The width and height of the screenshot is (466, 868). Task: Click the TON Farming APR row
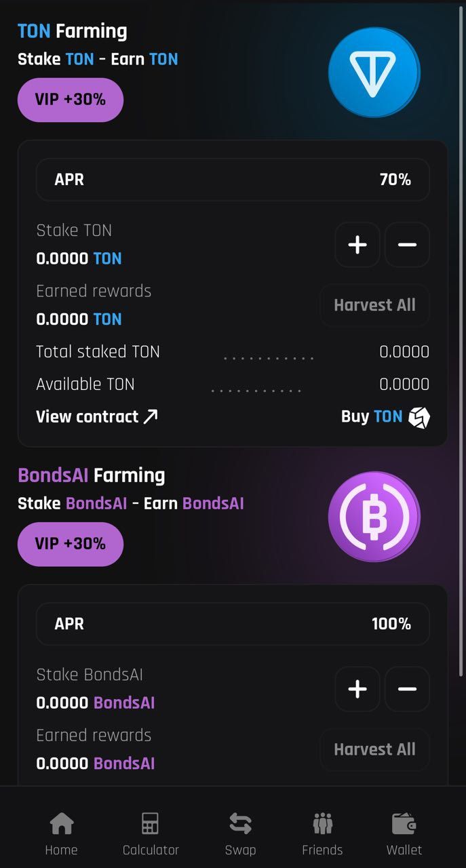[233, 179]
